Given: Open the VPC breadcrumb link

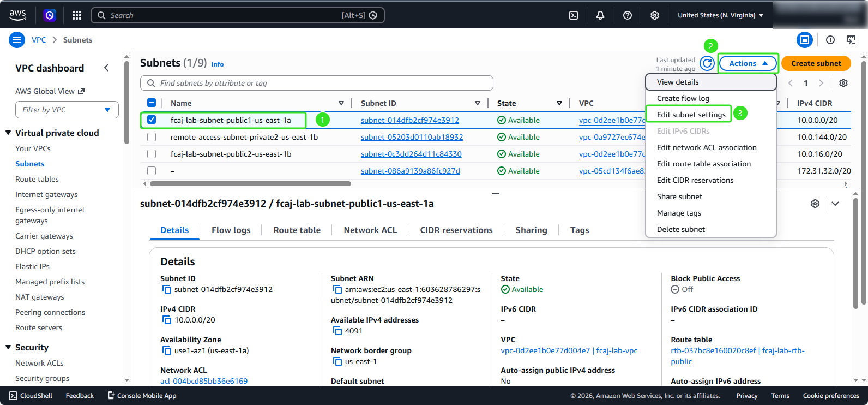Looking at the screenshot, I should 39,40.
